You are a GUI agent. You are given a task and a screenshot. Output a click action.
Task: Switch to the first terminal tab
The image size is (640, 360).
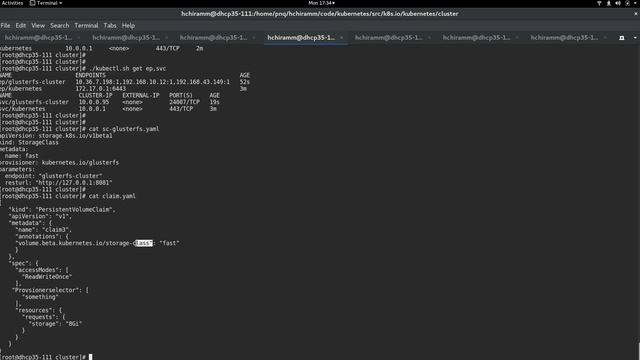38,38
